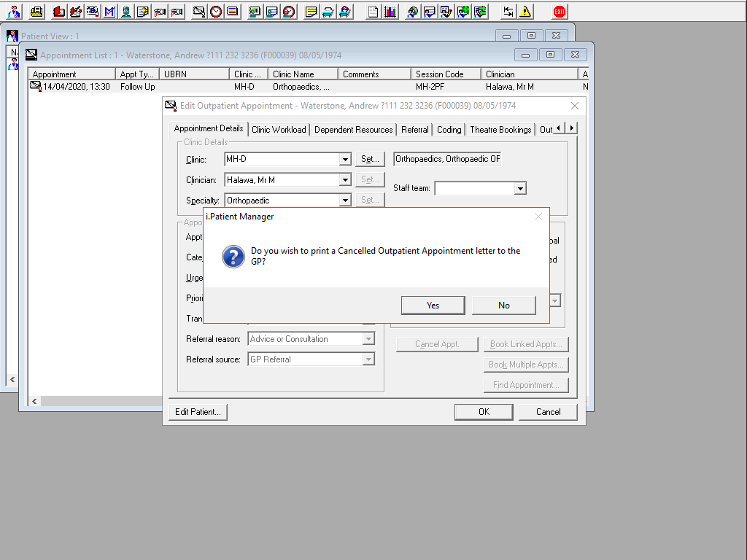
Task: Expand the Specialty dropdown showing Orthopaedic
Action: pyautogui.click(x=345, y=201)
